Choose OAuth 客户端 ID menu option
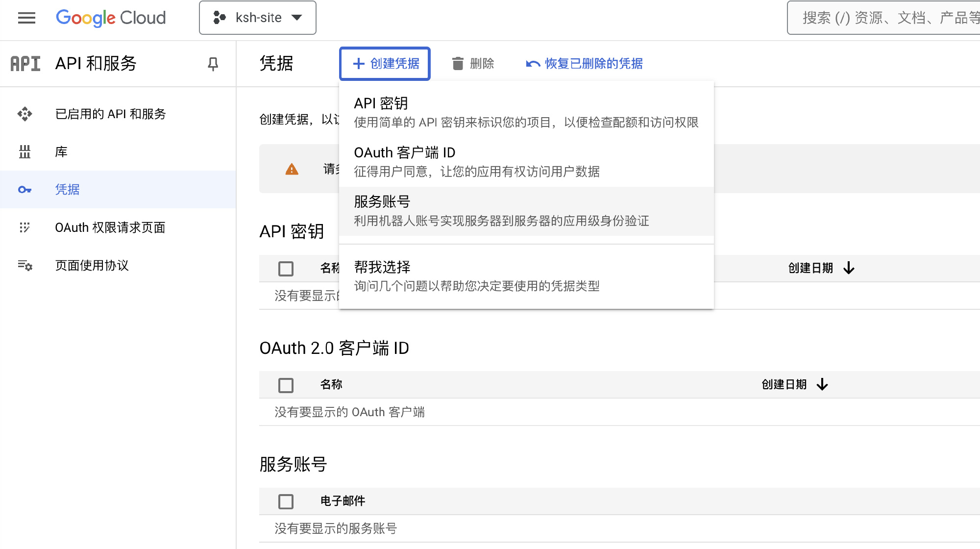 coord(526,162)
